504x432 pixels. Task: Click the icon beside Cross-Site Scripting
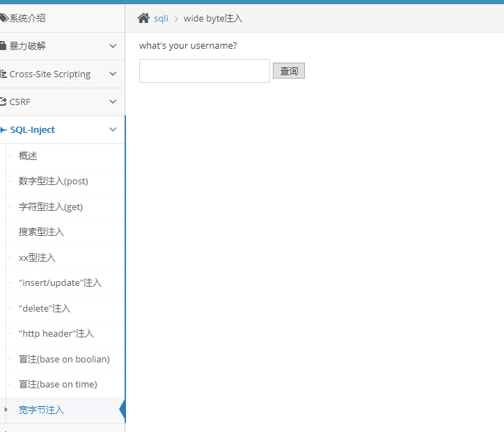[x=3, y=74]
